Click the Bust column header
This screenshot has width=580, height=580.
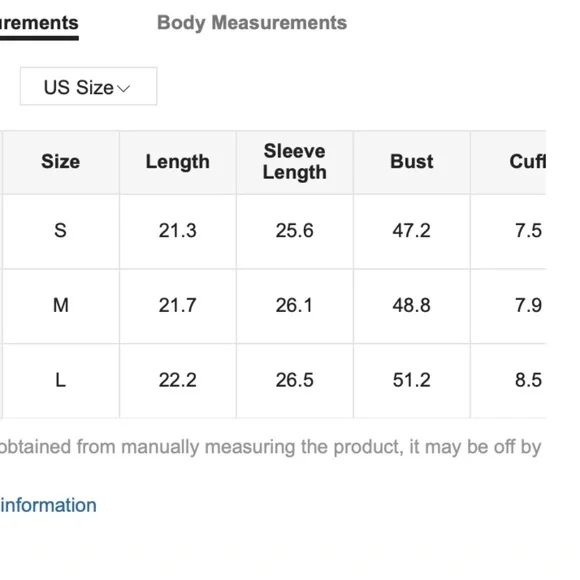click(412, 162)
